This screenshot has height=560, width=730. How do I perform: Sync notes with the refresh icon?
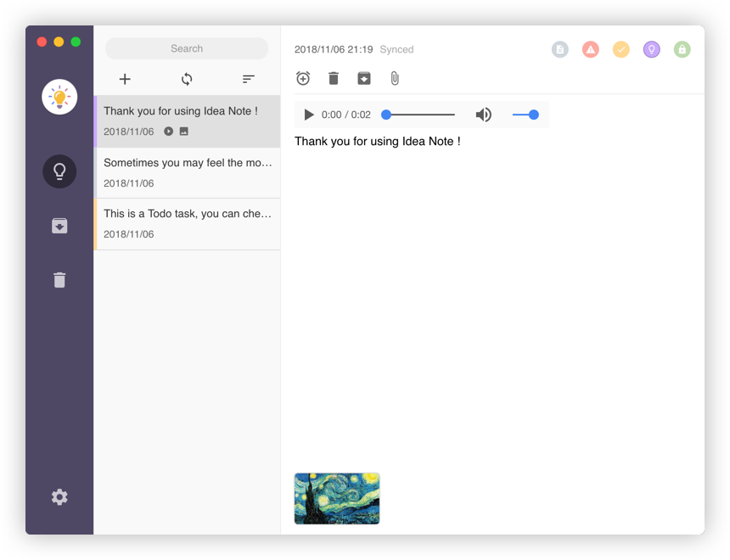[x=186, y=79]
